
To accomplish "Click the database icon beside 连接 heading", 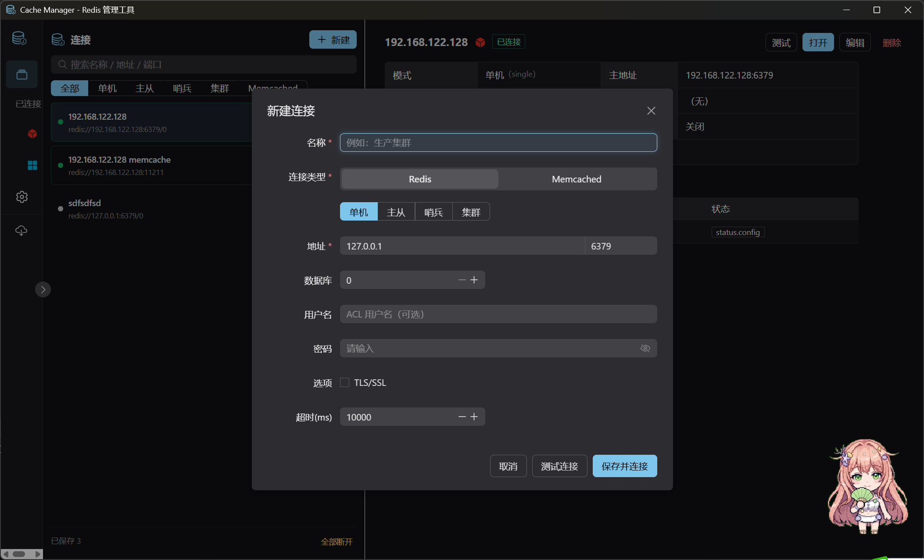I will (58, 39).
